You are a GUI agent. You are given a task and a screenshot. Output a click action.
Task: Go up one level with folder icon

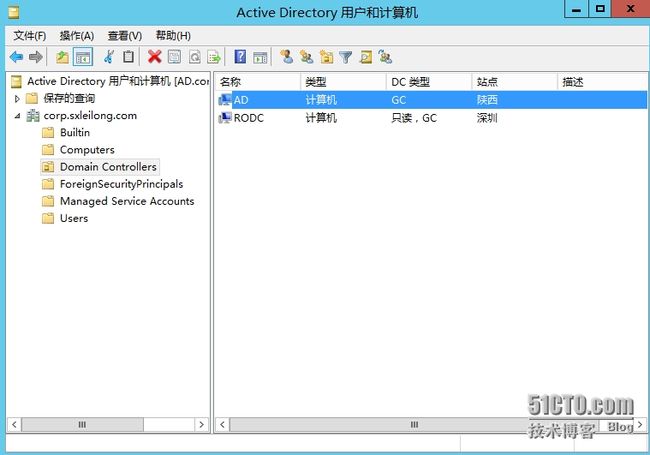[63, 57]
